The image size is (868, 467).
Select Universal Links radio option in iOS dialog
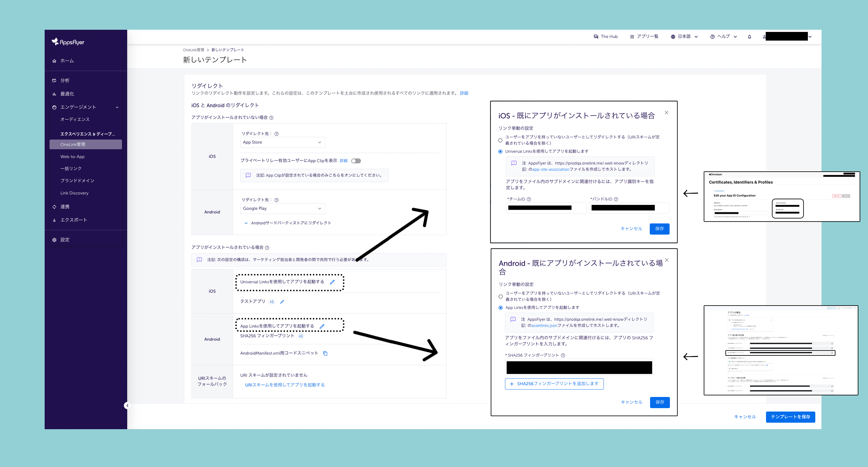pos(500,152)
